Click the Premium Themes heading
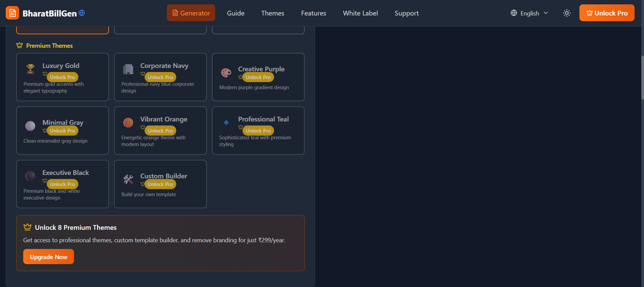644x287 pixels. point(49,45)
